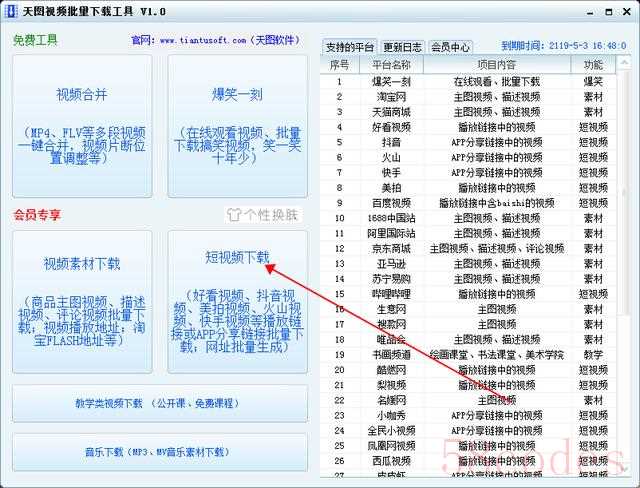
Task: Select row 梨视频
Action: click(468, 385)
